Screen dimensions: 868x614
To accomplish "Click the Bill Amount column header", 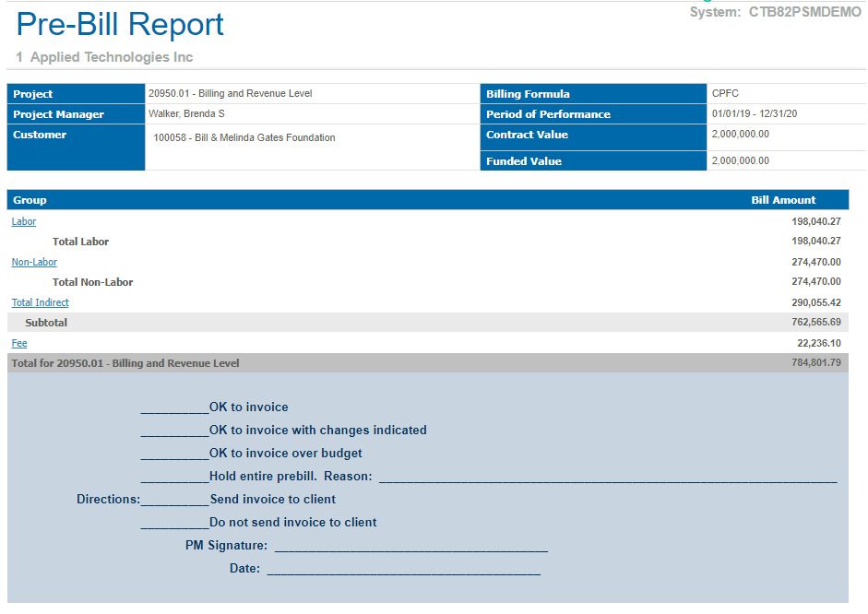I will point(783,200).
